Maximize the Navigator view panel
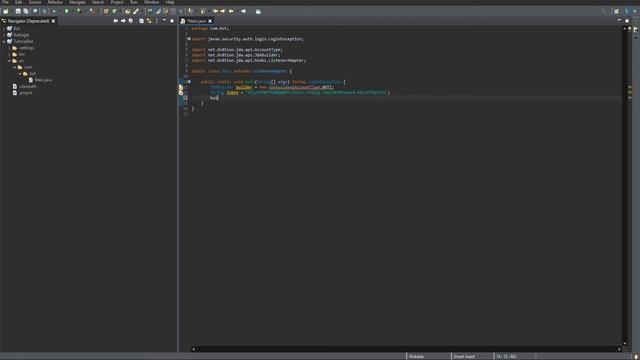640x360 pixels. coord(172,21)
